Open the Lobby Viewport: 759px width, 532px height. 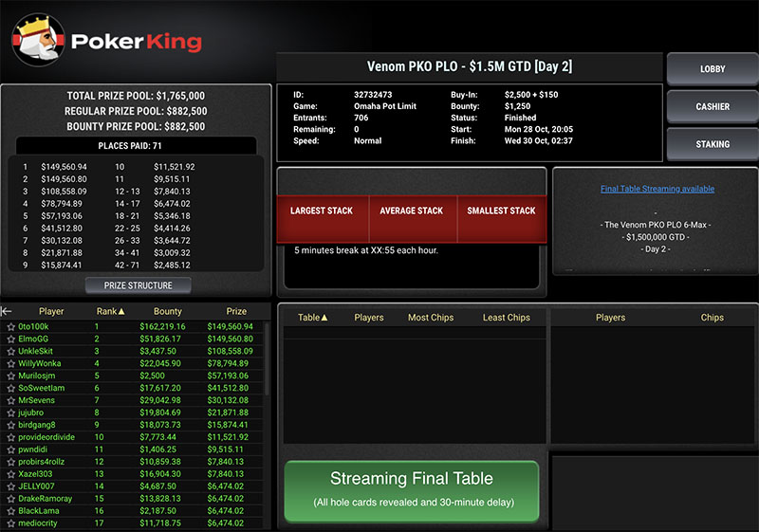point(713,69)
